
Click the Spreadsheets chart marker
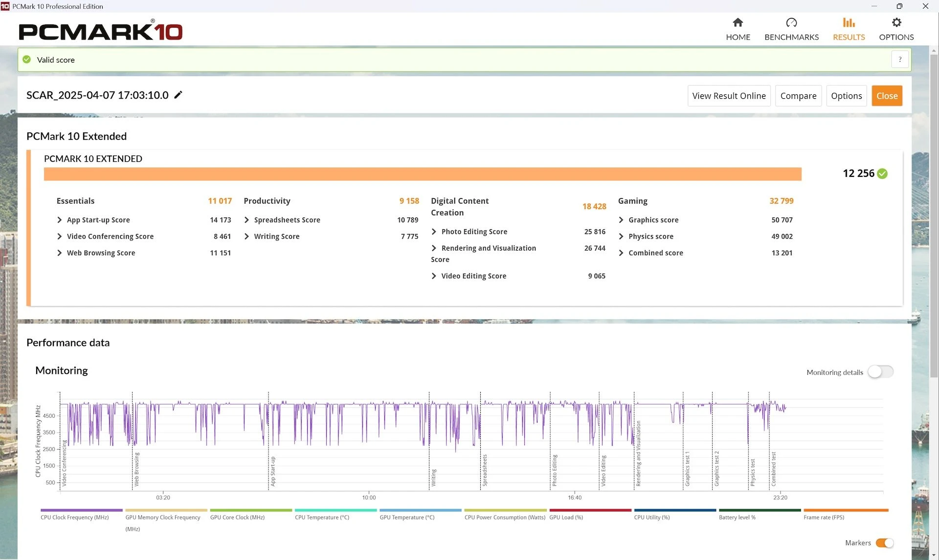[x=485, y=471]
